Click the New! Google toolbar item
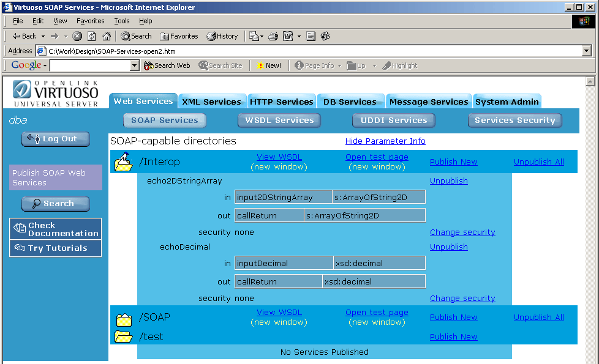 tap(269, 65)
